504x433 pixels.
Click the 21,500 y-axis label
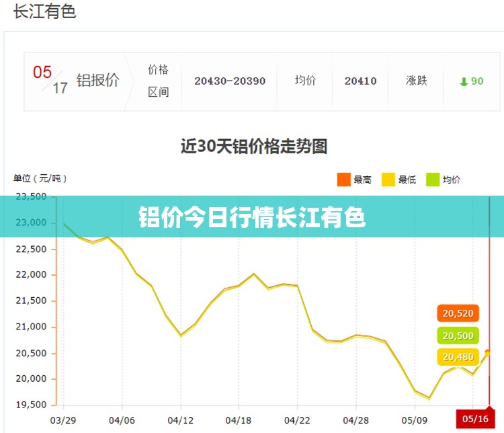(x=31, y=301)
